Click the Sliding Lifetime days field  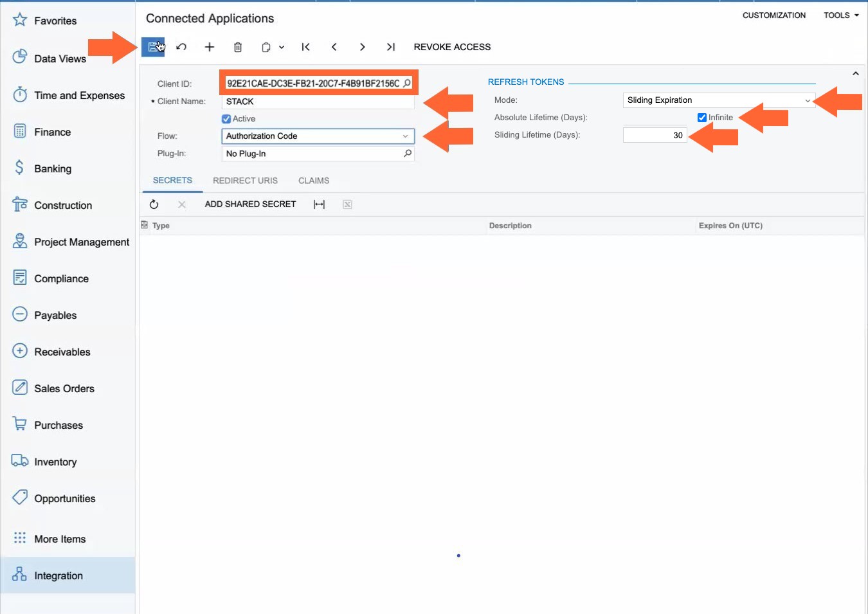point(655,135)
